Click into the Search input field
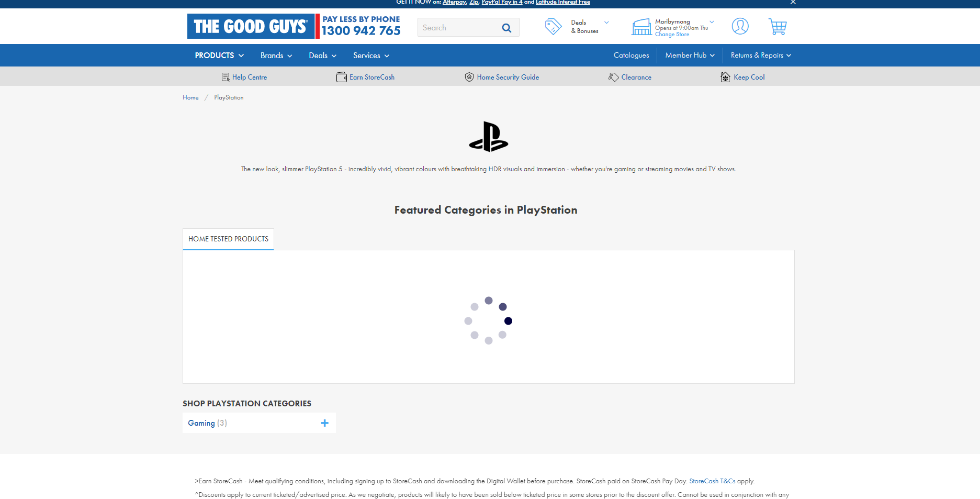The width and height of the screenshot is (980, 499). pyautogui.click(x=458, y=28)
